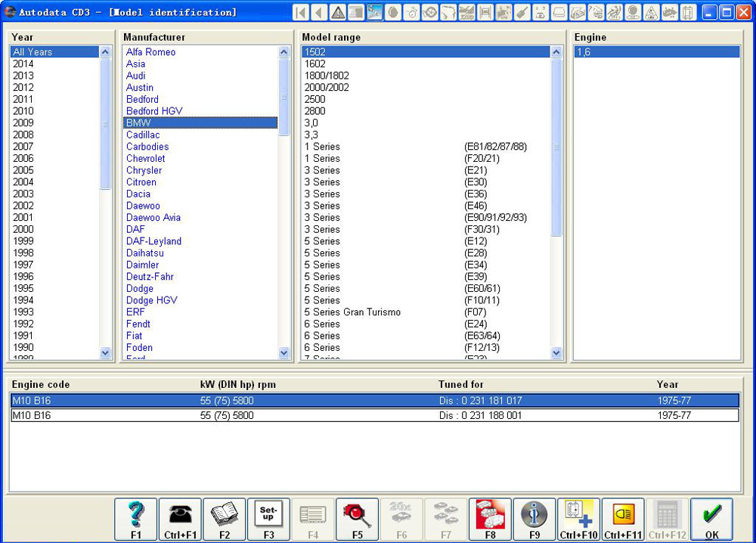Jump to first page with skip-back toolbar icon
This screenshot has height=543, width=756.
tap(301, 12)
